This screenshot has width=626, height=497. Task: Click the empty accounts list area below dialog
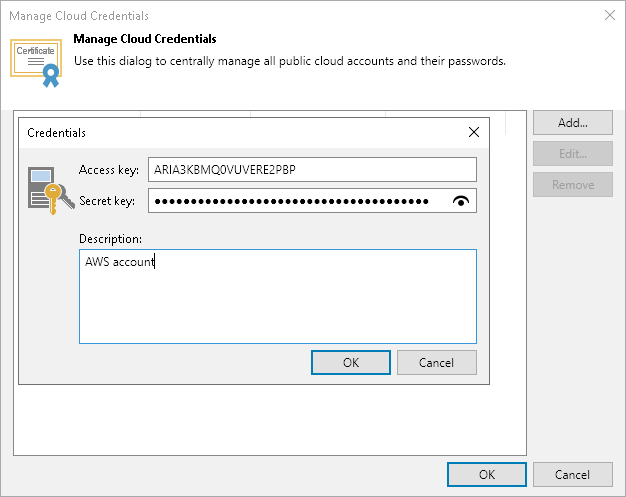[270, 420]
